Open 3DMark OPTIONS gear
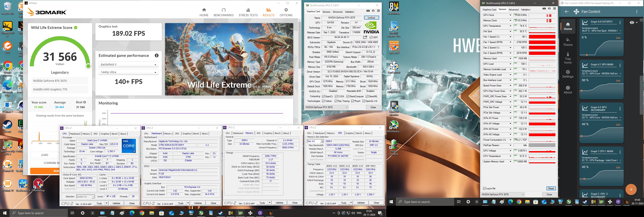This screenshot has height=217, width=644. point(286,12)
